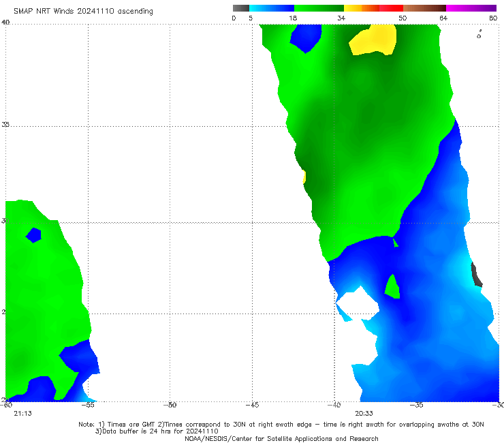The width and height of the screenshot is (504, 443).
Task: Pick the brown segment of the color bar
Action: tap(424, 8)
